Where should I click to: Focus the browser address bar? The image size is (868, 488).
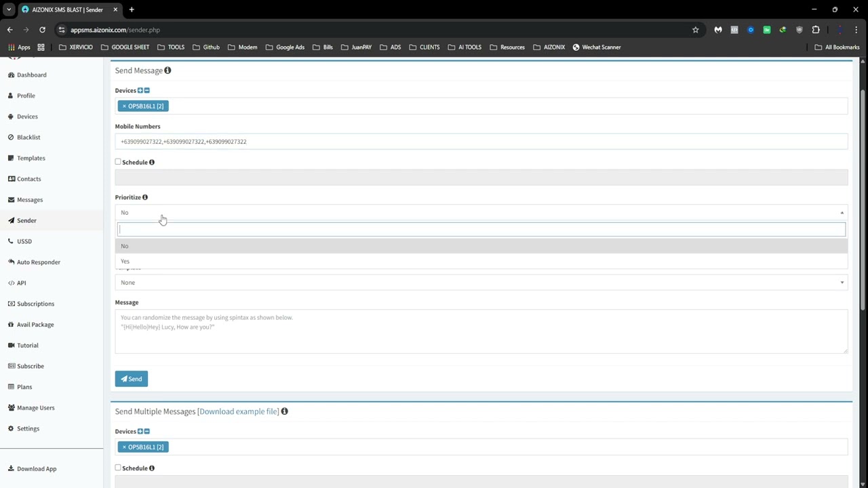(x=376, y=30)
